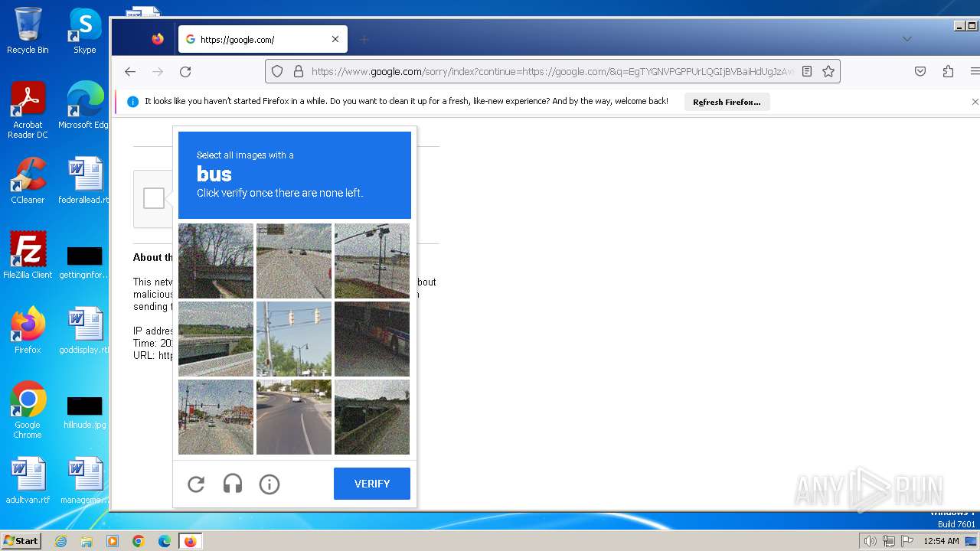Open FileZilla Client desktop shortcut

28,255
